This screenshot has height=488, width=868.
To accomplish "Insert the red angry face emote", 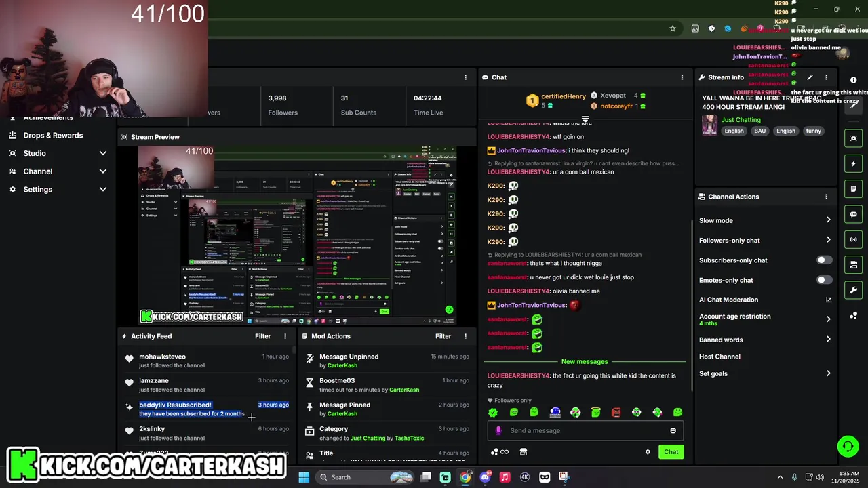I will pos(616,412).
